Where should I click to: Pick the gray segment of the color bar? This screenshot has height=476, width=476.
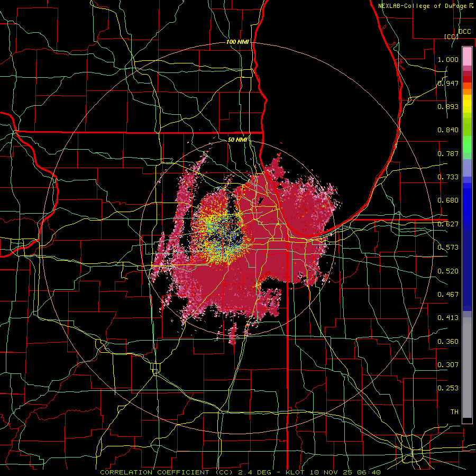pos(467,368)
